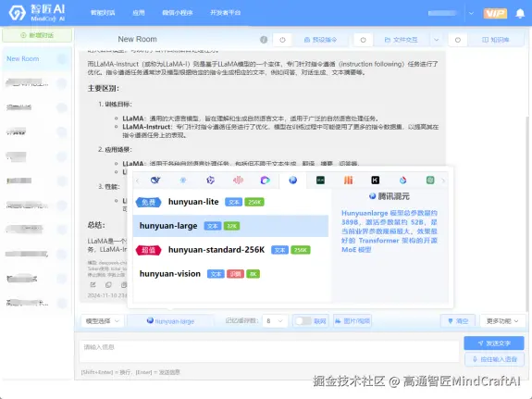532x399 pixels.
Task: Click the edit icon under the chat message
Action: [93, 284]
